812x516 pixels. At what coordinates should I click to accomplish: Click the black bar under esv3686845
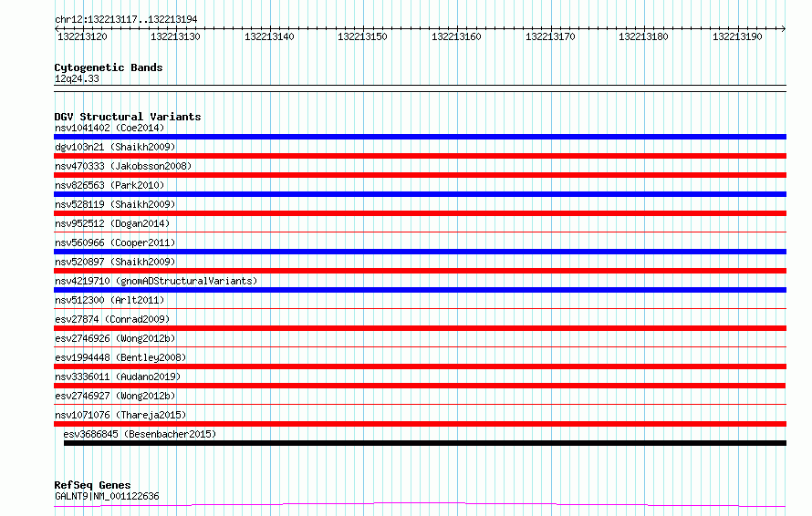425,443
